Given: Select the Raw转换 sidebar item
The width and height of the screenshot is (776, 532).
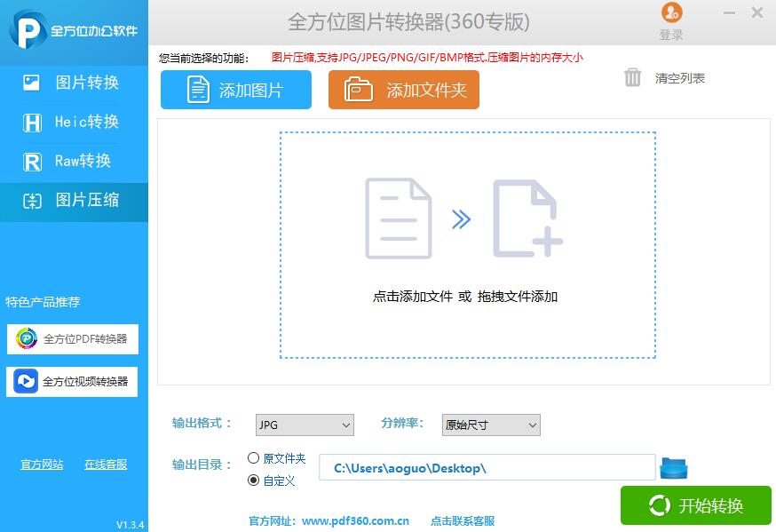Looking at the screenshot, I should click(74, 161).
